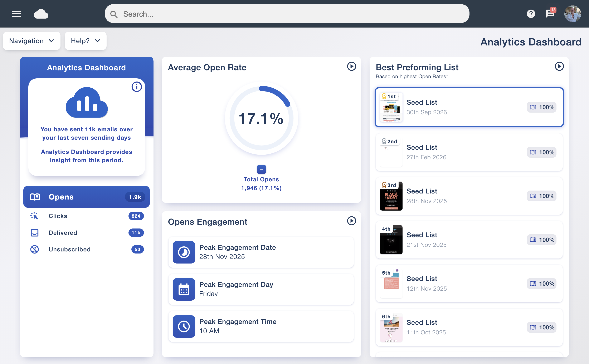
Task: Select the Clicks metric tab
Action: (86, 216)
